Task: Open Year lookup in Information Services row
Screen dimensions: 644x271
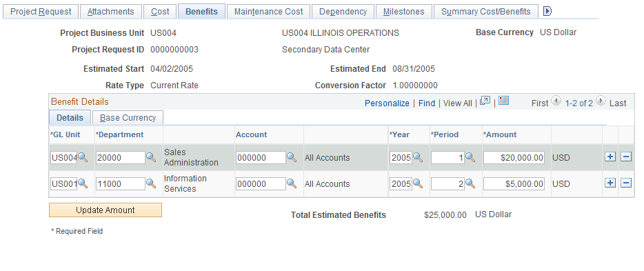Action: click(418, 183)
